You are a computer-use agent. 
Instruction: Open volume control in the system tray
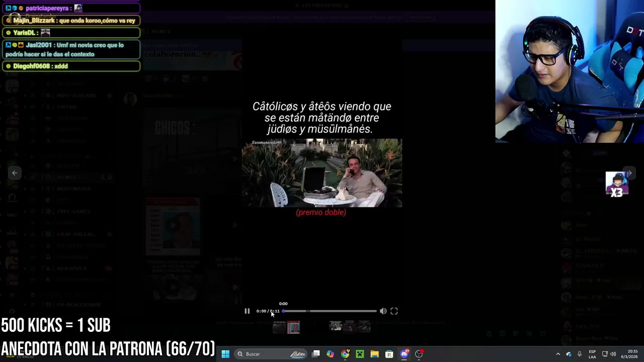point(613,354)
